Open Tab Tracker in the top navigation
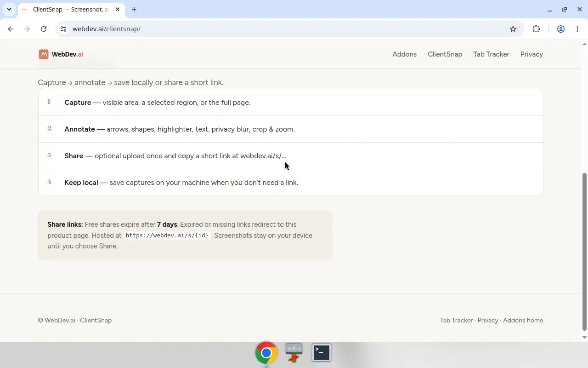 click(x=491, y=54)
